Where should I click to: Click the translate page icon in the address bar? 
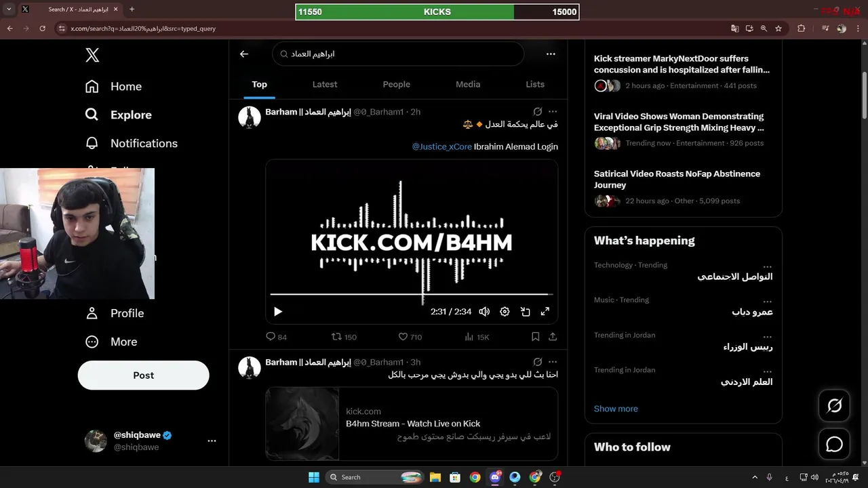click(x=735, y=28)
